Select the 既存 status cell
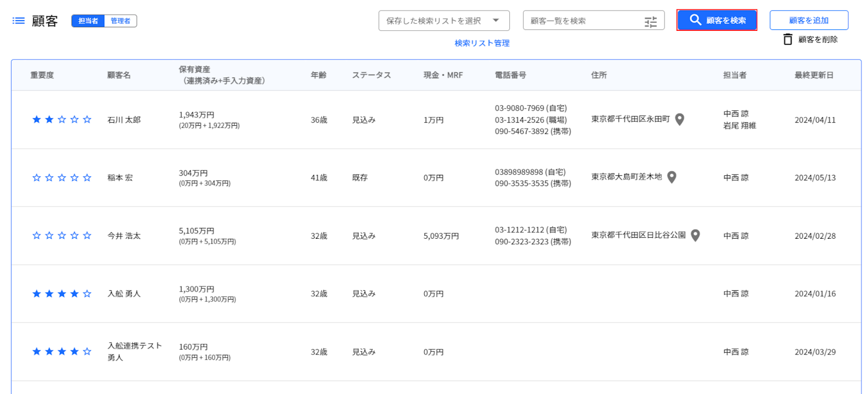This screenshot has height=394, width=868. 360,177
